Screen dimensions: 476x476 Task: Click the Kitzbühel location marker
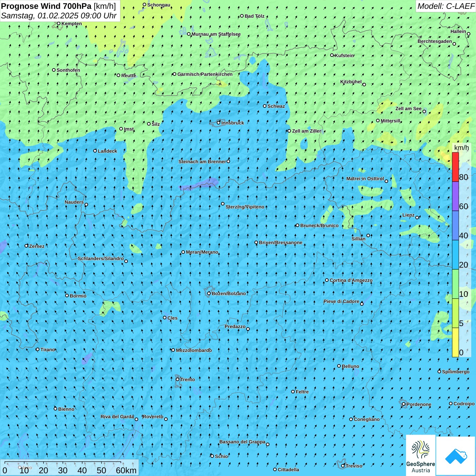(364, 85)
